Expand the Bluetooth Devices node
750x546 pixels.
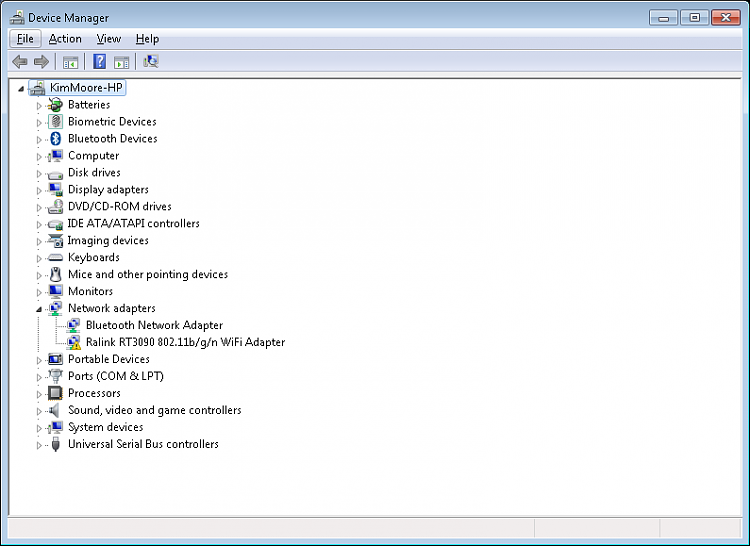[x=39, y=140]
